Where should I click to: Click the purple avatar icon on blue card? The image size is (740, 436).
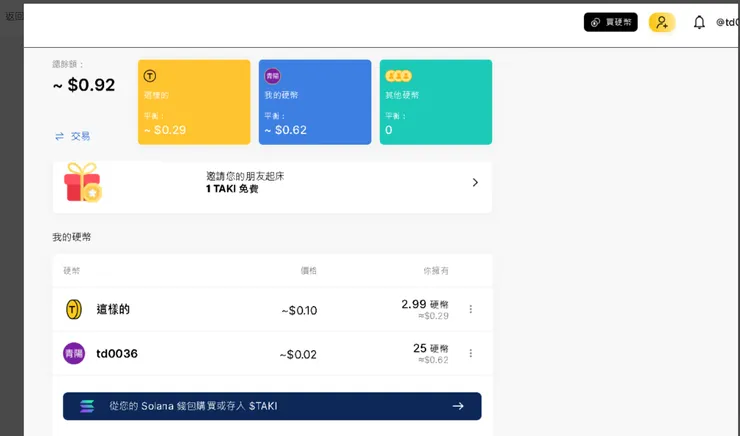(272, 75)
